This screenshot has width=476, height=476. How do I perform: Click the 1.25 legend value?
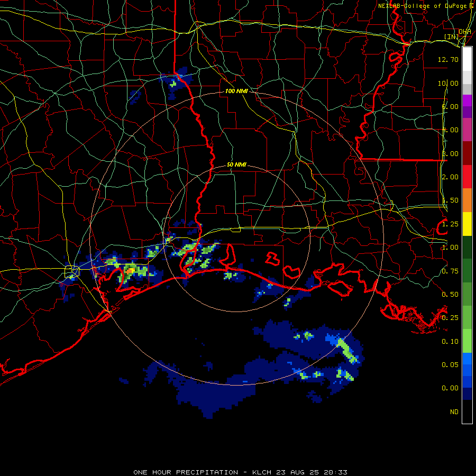pyautogui.click(x=450, y=224)
